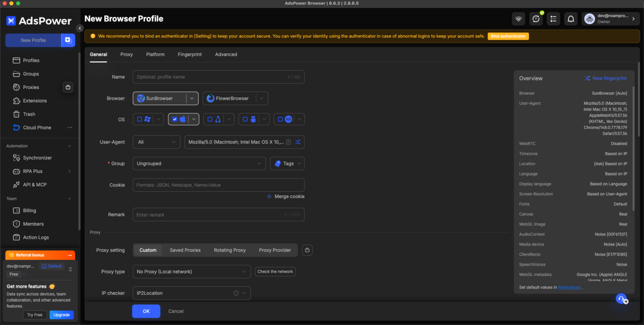Open Extensions in the sidebar
Viewport: 644px width, 325px height.
(35, 101)
